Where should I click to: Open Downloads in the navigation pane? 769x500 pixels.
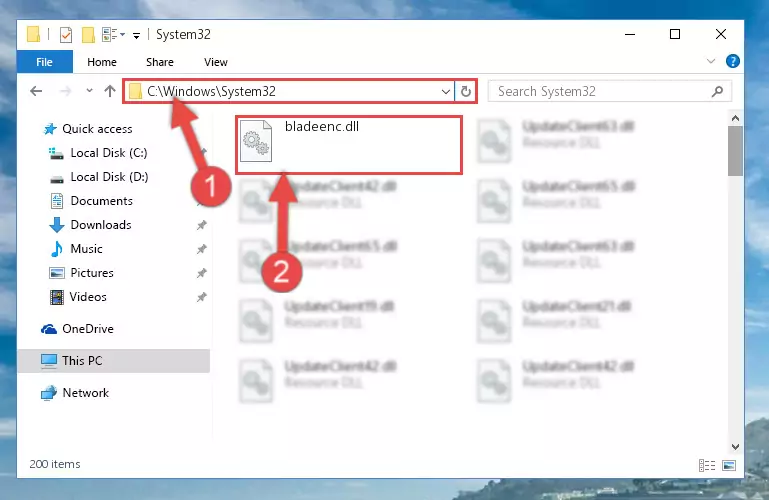[x=101, y=225]
